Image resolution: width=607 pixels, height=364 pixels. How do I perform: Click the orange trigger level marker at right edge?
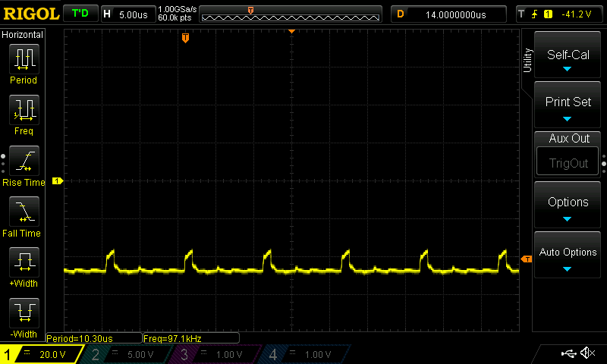[527, 259]
